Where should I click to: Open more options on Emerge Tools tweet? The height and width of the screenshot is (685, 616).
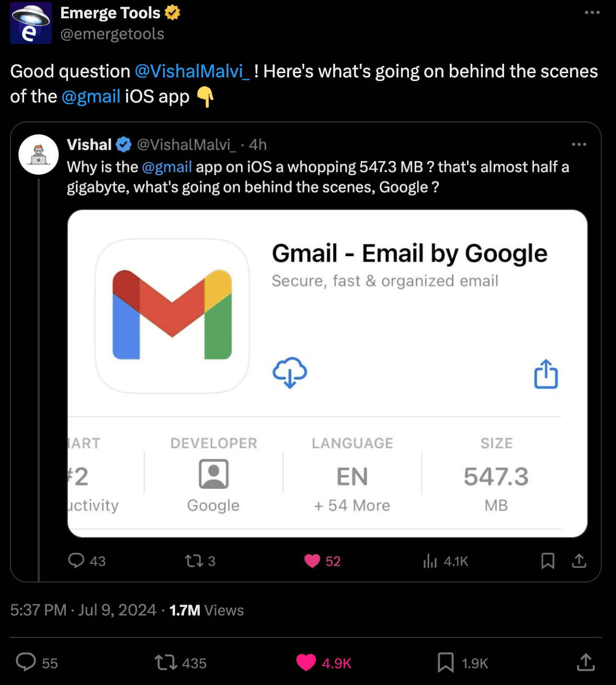pos(592,13)
